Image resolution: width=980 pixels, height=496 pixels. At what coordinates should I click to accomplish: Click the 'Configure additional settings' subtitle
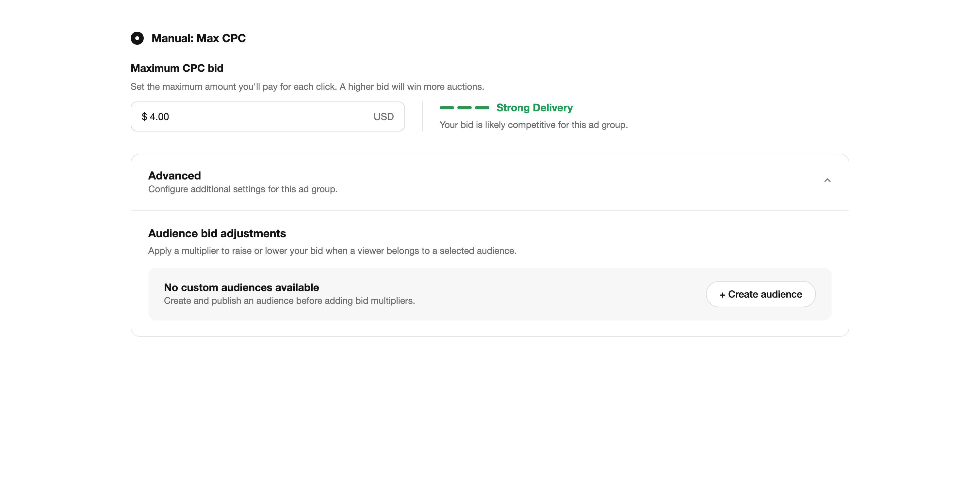(x=243, y=189)
